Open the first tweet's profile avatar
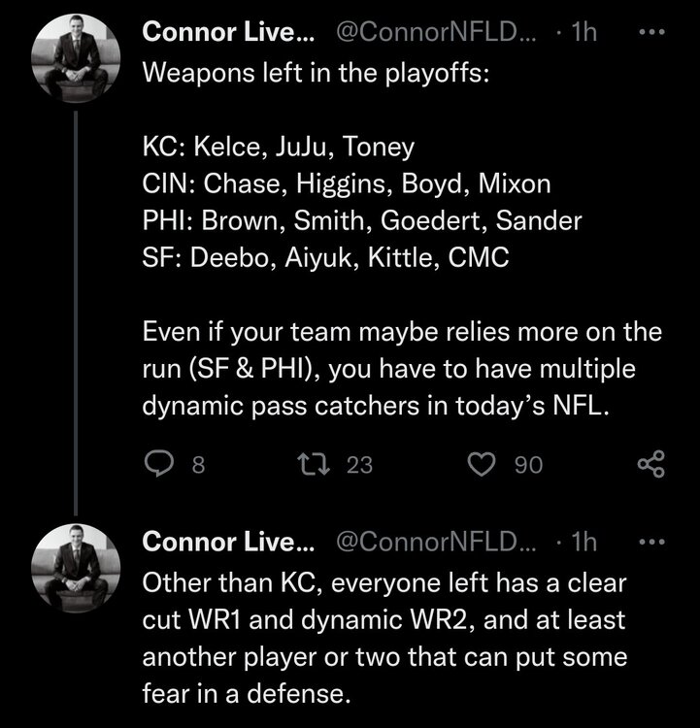 76,62
